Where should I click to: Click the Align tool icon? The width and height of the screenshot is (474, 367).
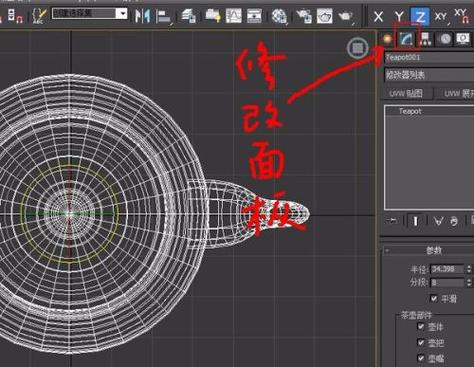pyautogui.click(x=163, y=16)
